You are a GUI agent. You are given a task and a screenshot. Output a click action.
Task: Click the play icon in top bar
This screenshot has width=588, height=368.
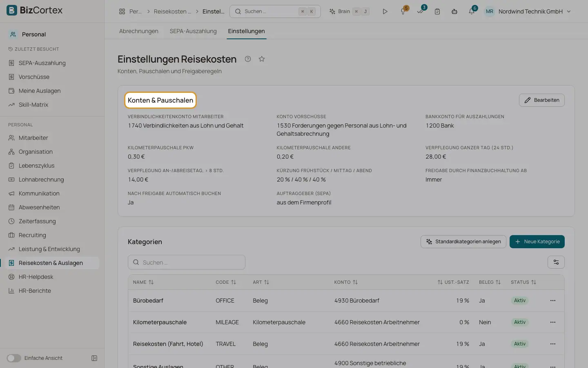click(x=385, y=11)
